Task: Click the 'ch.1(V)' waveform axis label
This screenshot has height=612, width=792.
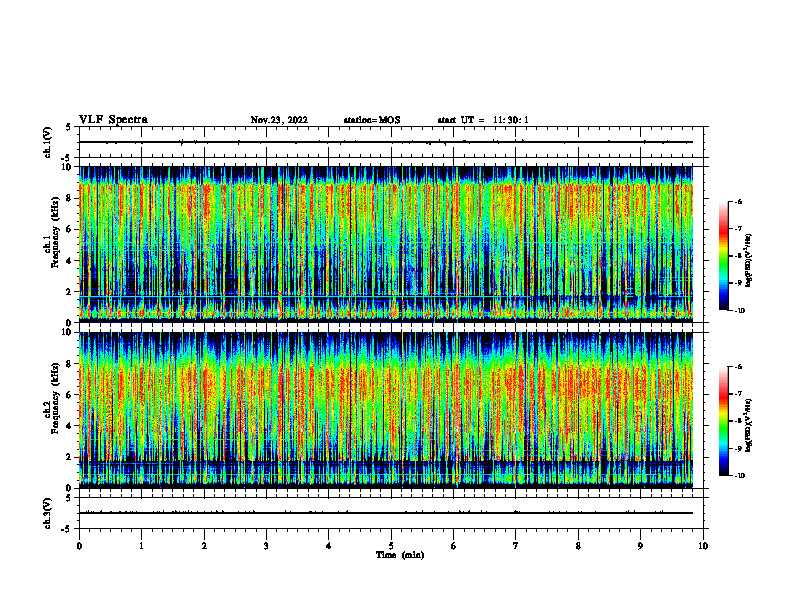Action: point(48,142)
